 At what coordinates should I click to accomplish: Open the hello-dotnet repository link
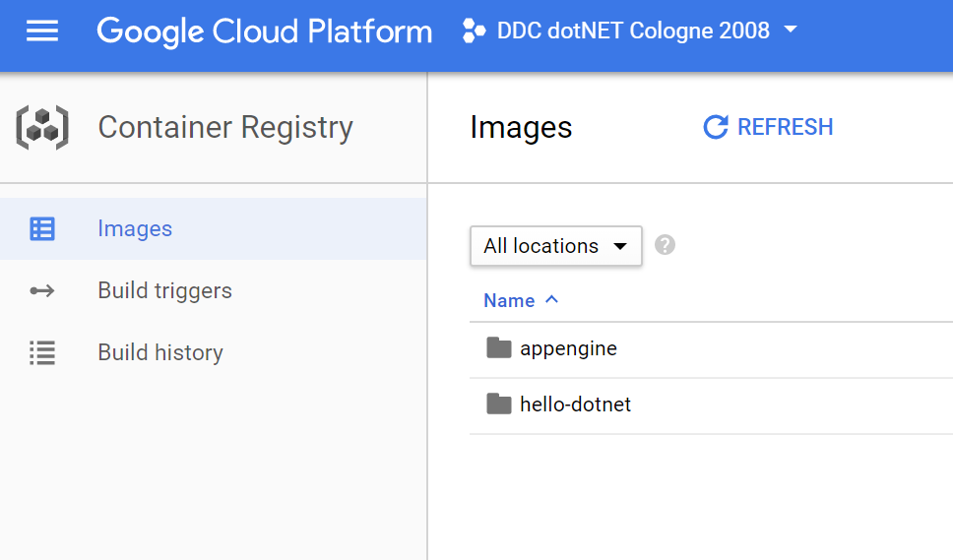click(575, 404)
